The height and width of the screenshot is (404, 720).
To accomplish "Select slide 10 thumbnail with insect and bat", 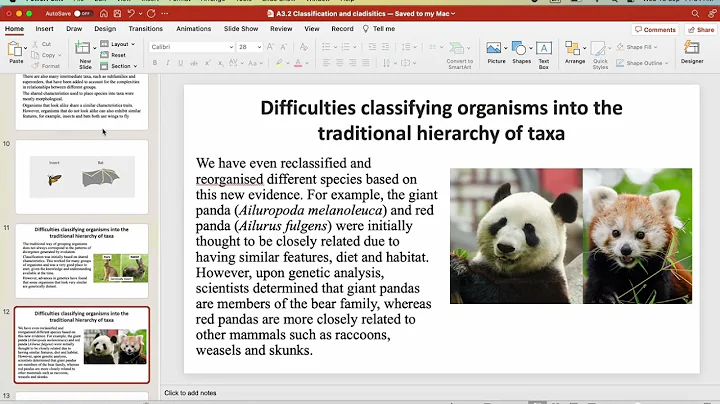I will (x=82, y=177).
